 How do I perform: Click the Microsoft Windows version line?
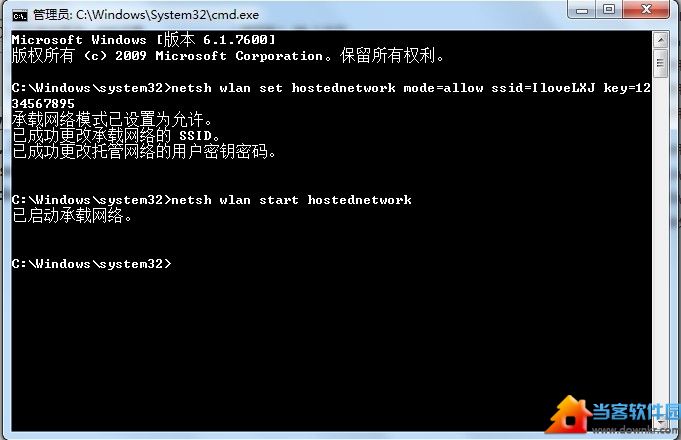[x=143, y=40]
